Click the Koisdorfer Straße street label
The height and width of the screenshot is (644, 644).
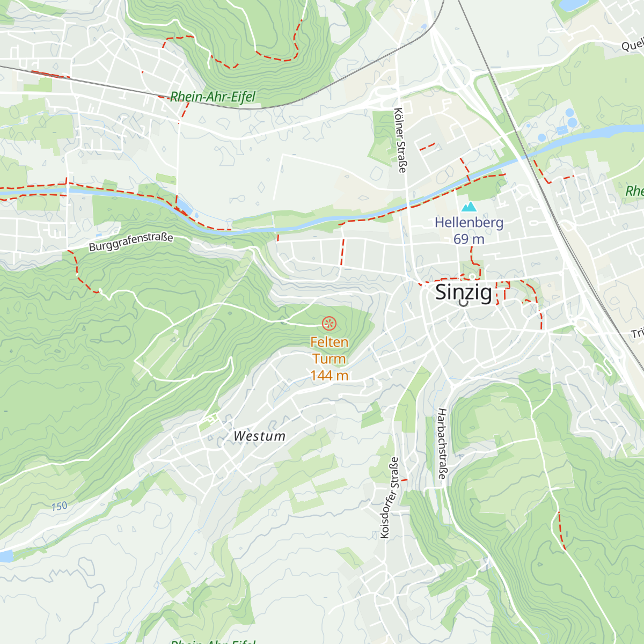click(x=390, y=497)
